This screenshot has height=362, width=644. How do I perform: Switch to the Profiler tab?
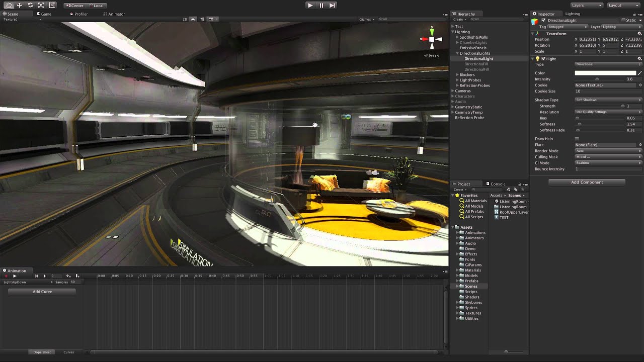(79, 14)
